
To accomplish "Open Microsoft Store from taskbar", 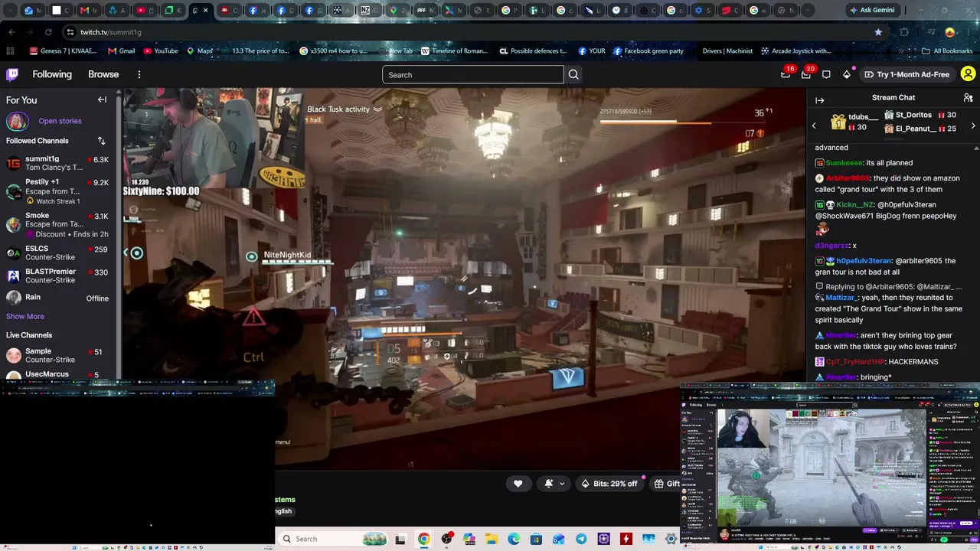I will point(536,539).
